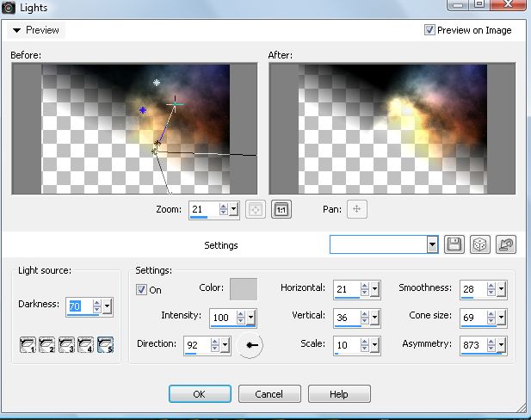Open the Intensity slider dropdown arrow
The image size is (531, 420).
pyautogui.click(x=250, y=318)
